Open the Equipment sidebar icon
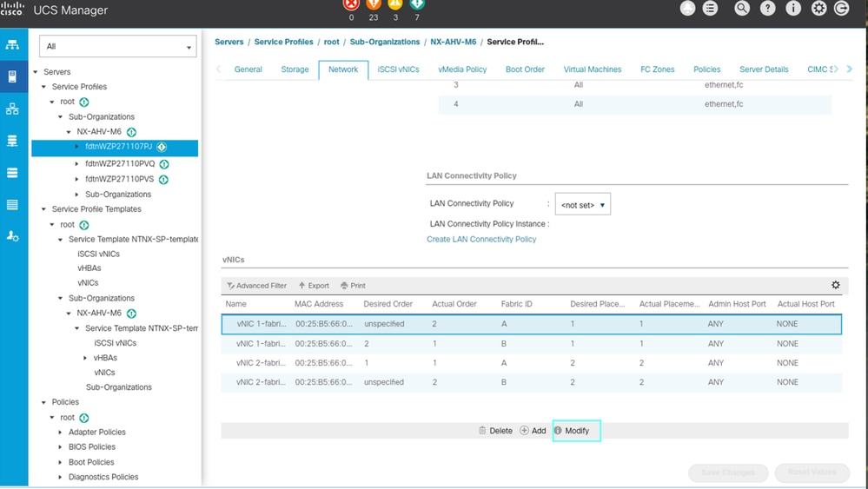The height and width of the screenshot is (489, 868). click(12, 45)
